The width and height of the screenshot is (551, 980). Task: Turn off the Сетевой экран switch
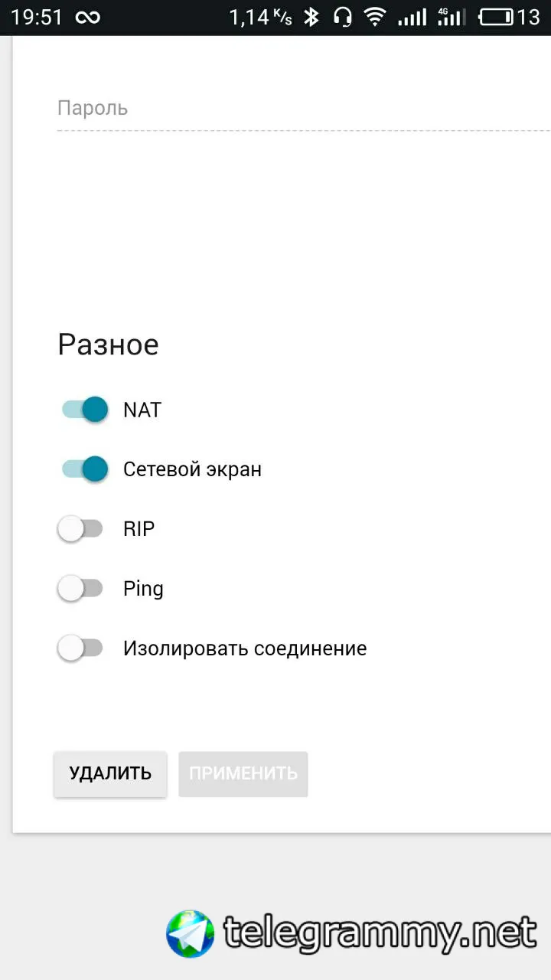click(x=84, y=469)
